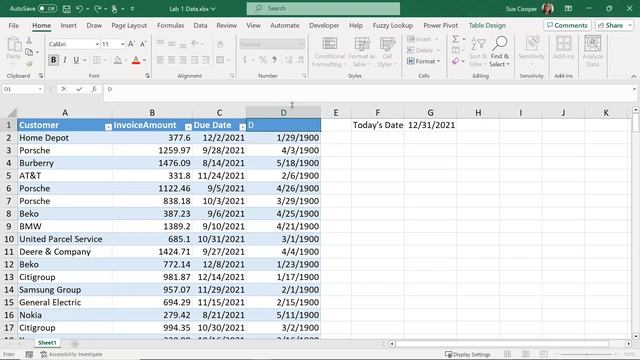The height and width of the screenshot is (360, 640).
Task: Switch to the Data tab
Action: pos(200,25)
